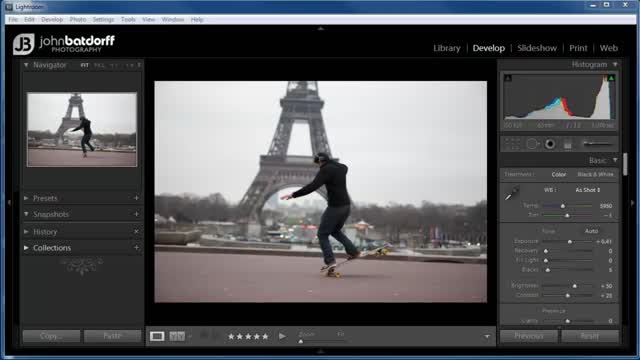The width and height of the screenshot is (640, 360).
Task: Open the Tools menu
Action: [128, 20]
